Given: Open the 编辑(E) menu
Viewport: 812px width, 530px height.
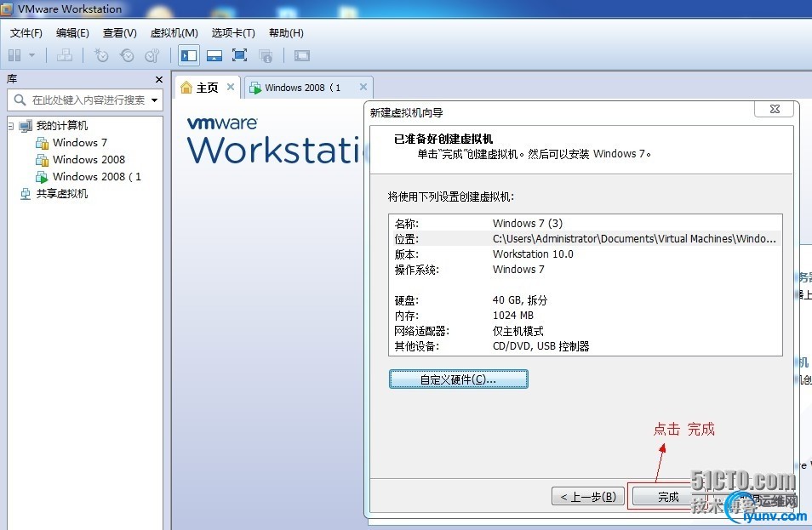Looking at the screenshot, I should coord(72,33).
